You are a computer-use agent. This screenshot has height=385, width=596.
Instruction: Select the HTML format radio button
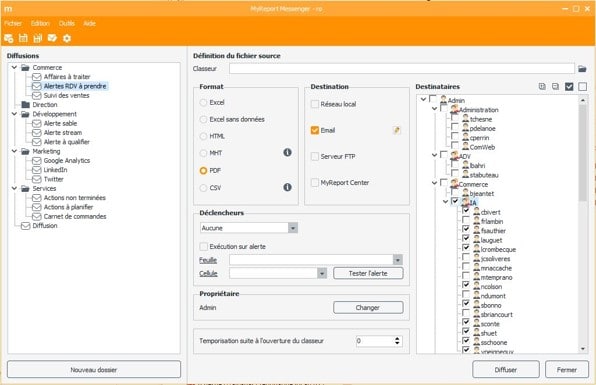[203, 136]
